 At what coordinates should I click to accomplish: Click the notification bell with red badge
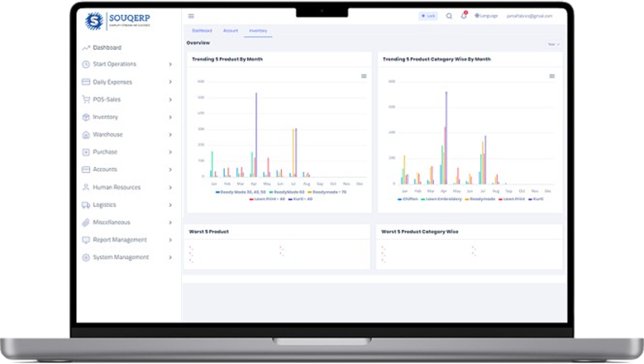click(463, 16)
